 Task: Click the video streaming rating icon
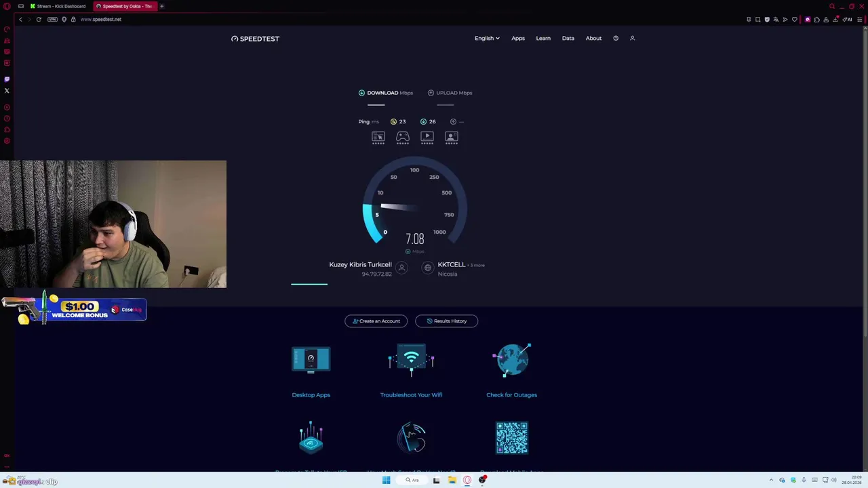click(427, 138)
